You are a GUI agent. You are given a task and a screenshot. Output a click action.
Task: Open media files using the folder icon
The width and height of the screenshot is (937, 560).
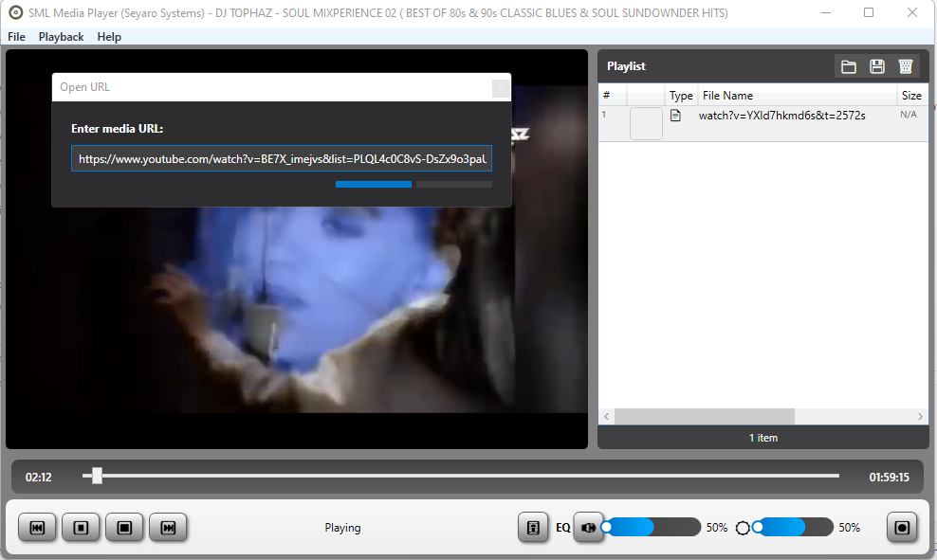tap(849, 66)
